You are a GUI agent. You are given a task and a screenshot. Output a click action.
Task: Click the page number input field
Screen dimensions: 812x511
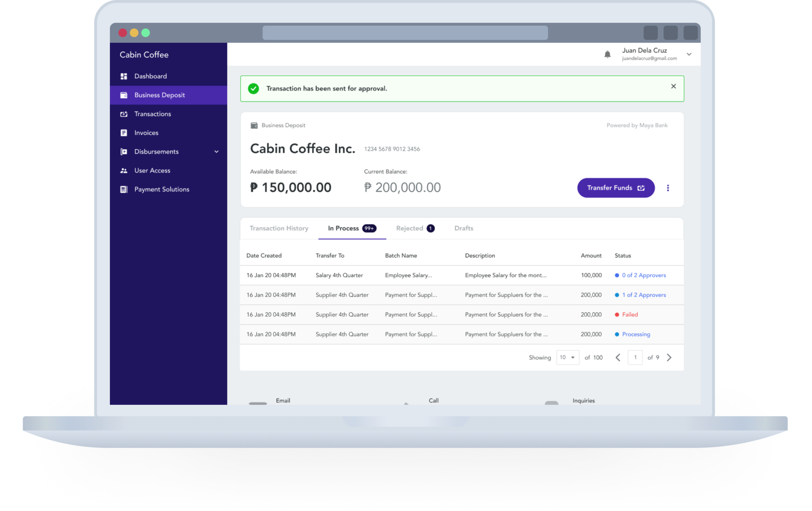(x=635, y=357)
